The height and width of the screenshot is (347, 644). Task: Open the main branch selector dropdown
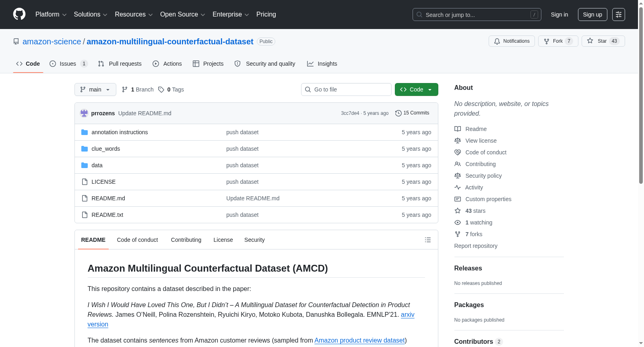pyautogui.click(x=95, y=89)
